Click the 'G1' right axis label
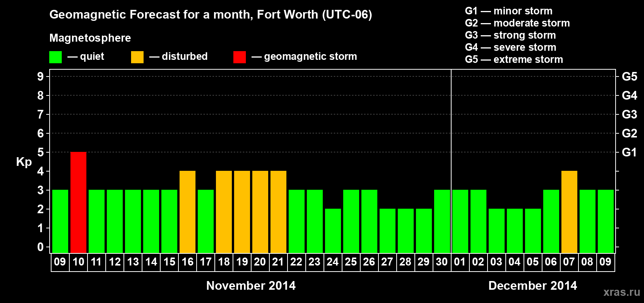The height and width of the screenshot is (303, 644). pyautogui.click(x=630, y=152)
